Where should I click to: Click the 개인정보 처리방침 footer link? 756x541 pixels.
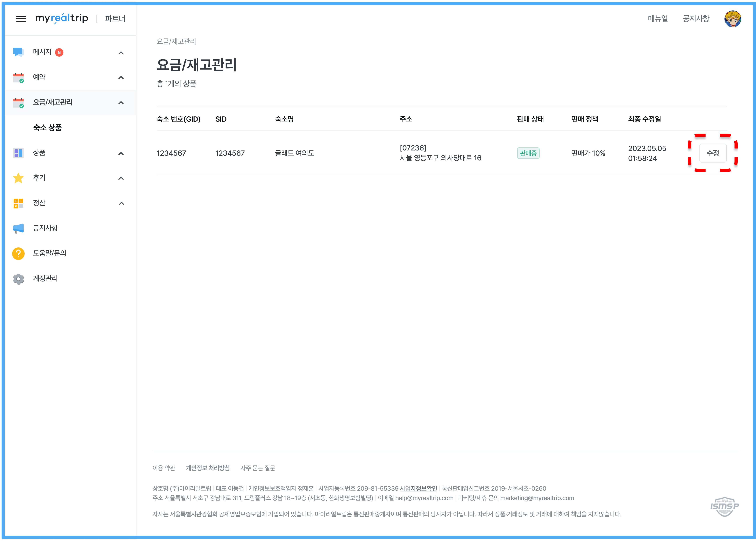207,468
